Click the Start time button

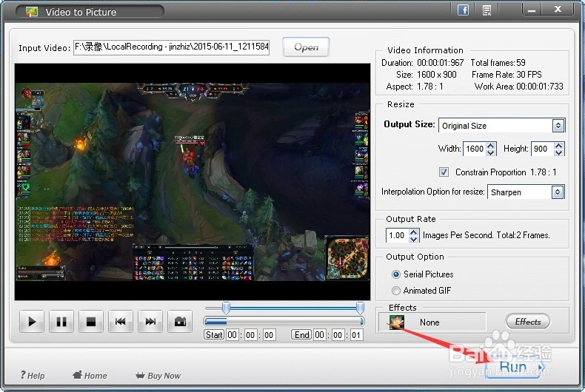(214, 334)
